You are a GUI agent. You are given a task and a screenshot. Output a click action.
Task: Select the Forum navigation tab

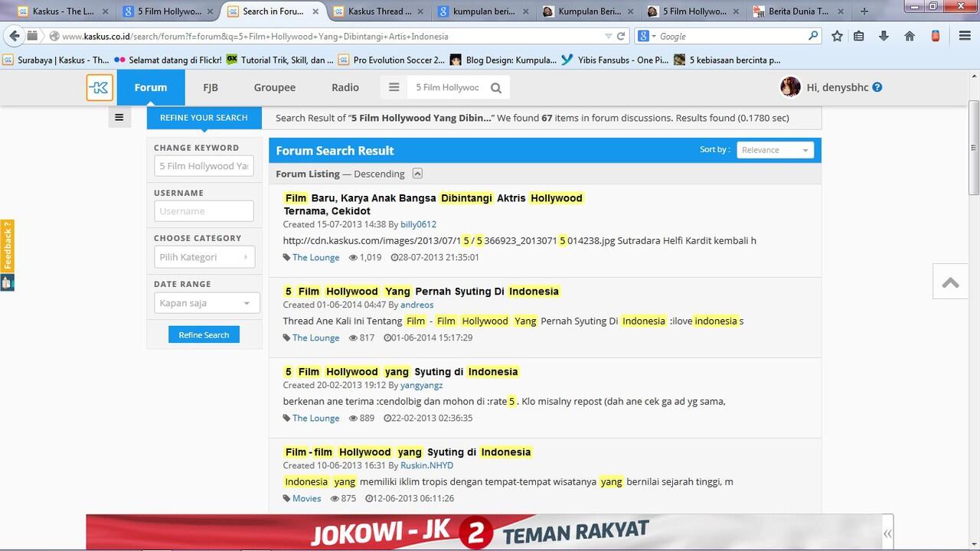[x=151, y=87]
